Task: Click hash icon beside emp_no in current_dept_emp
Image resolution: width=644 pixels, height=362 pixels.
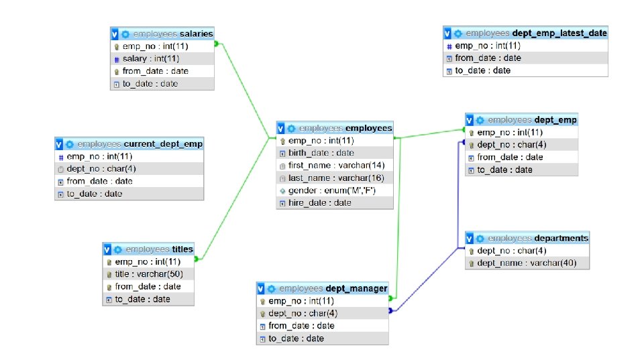Action: [x=61, y=157]
